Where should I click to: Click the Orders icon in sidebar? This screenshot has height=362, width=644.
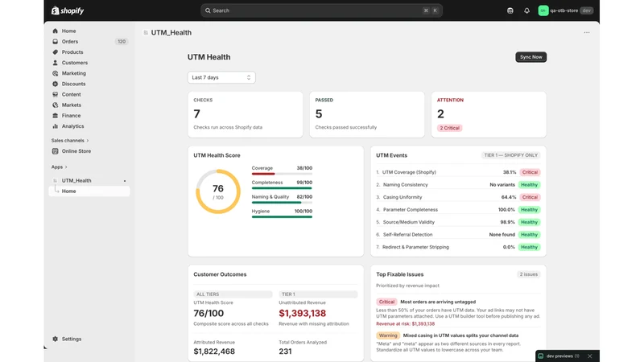tap(55, 42)
